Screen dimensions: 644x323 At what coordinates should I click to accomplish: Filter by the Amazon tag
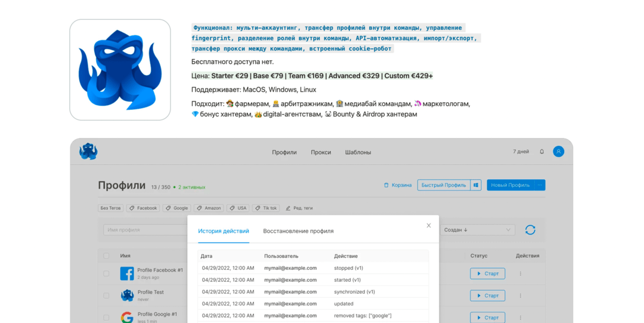(x=209, y=208)
